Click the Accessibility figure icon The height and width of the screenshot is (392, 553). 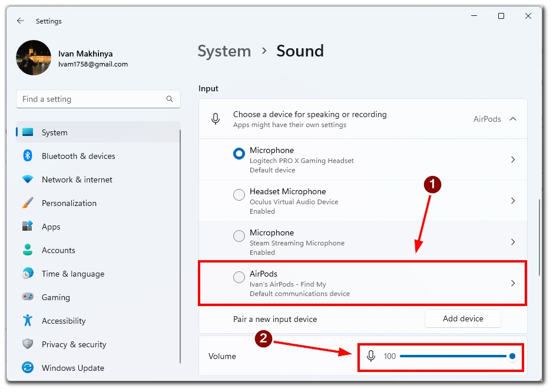pos(28,320)
